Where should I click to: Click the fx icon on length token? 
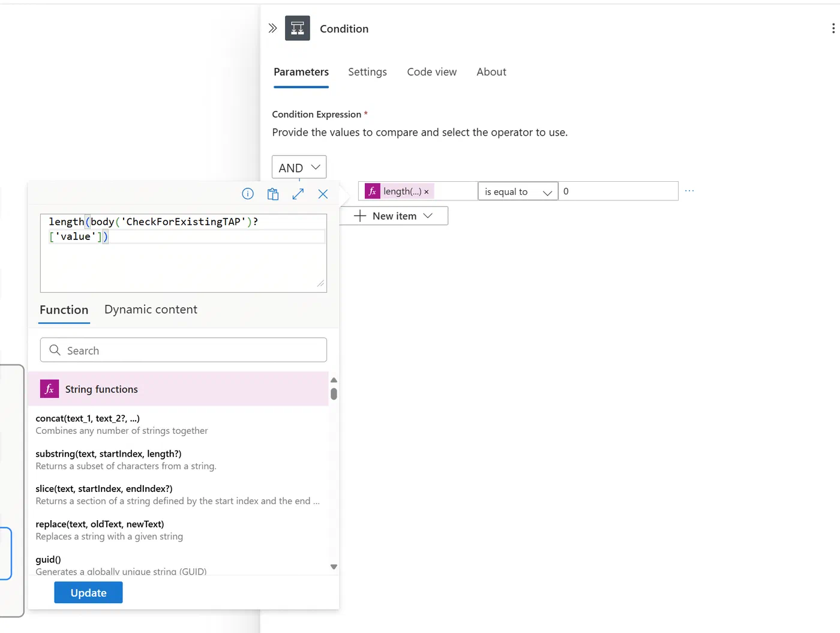[x=373, y=191]
